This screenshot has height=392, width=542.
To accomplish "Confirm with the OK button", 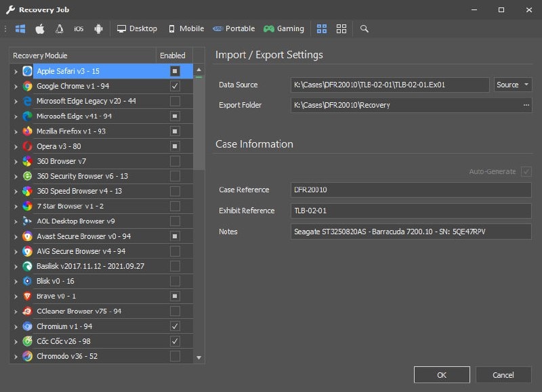I will click(442, 374).
